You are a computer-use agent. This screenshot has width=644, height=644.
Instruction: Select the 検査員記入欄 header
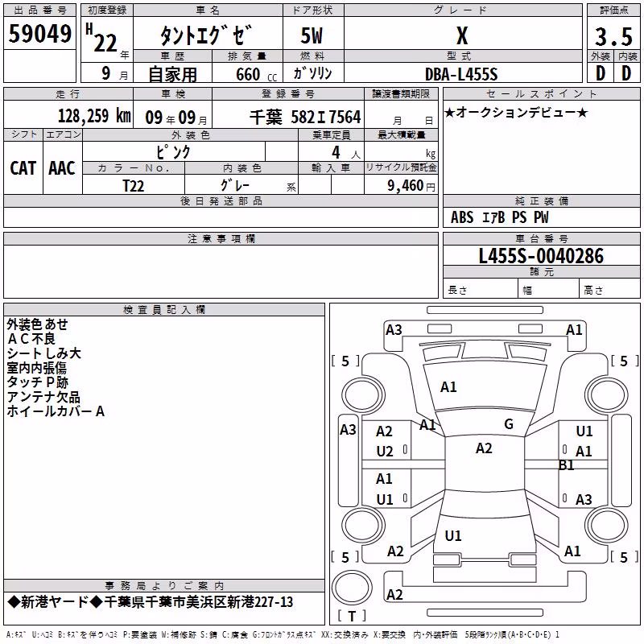tap(164, 310)
